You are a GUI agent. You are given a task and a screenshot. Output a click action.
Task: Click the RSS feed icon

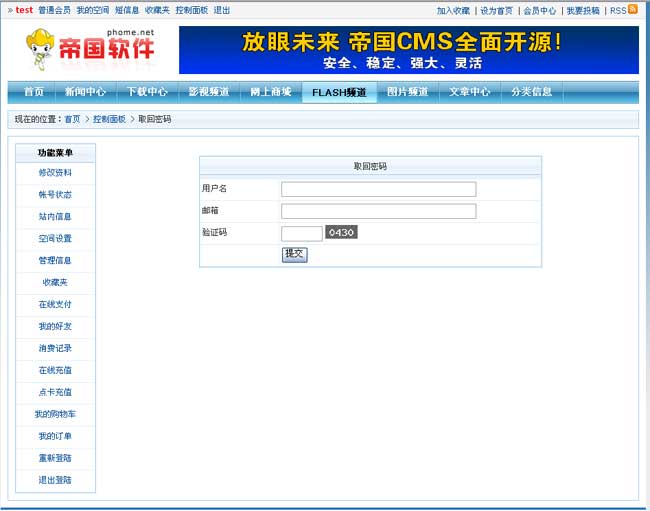(632, 9)
